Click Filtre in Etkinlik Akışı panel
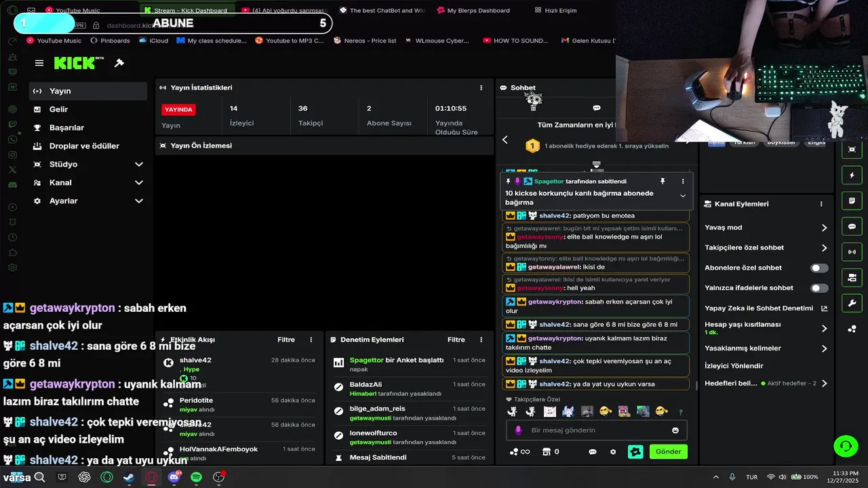This screenshot has height=488, width=868. [x=286, y=340]
